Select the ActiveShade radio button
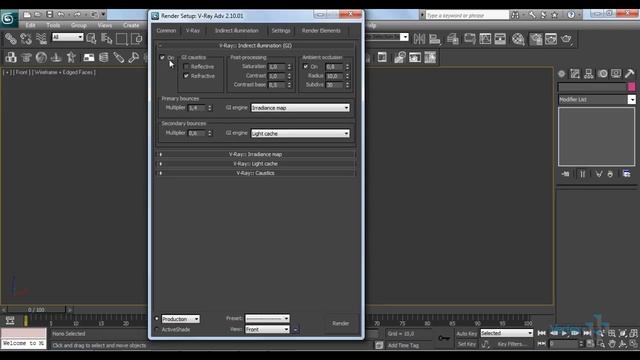The image size is (640, 360). coord(157,329)
